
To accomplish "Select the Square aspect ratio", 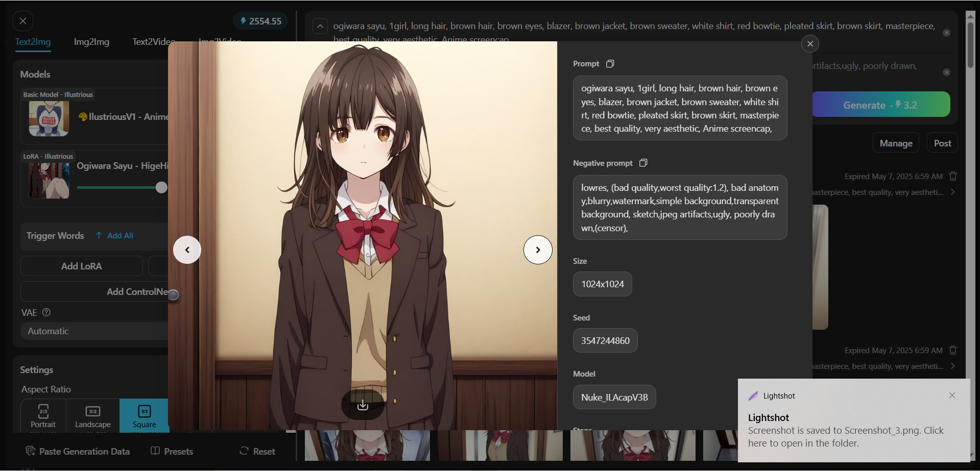I will [x=144, y=416].
